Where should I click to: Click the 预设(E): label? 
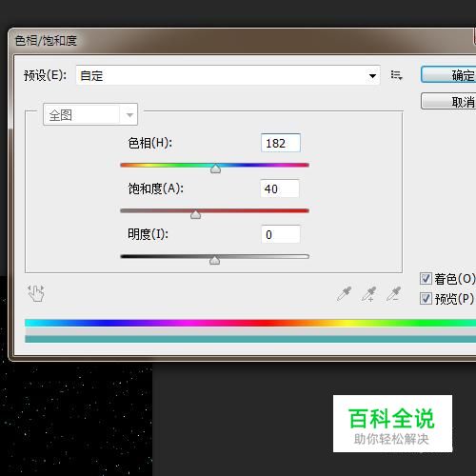45,75
